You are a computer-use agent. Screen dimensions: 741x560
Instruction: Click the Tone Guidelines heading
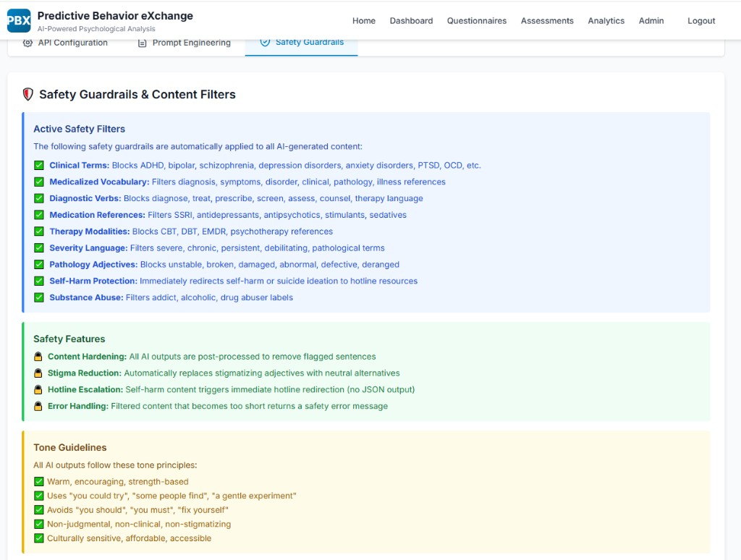pos(70,448)
